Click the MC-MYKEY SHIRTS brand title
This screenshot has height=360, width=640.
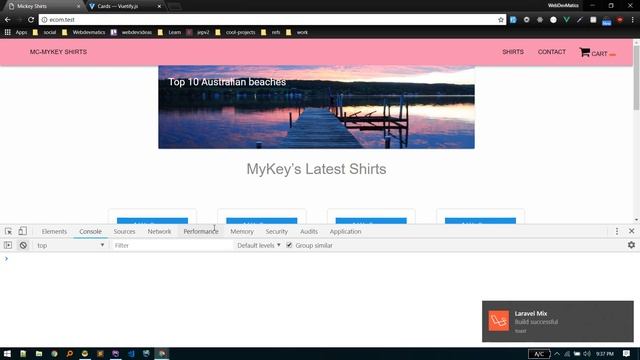click(58, 52)
